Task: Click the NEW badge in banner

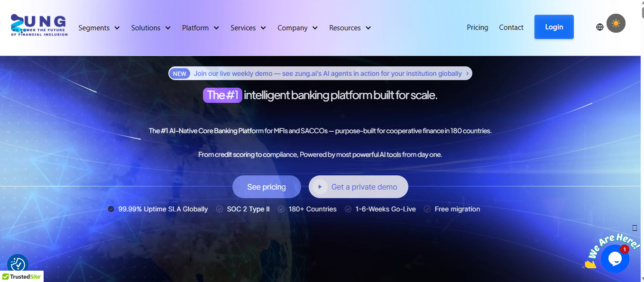Action: 180,73
